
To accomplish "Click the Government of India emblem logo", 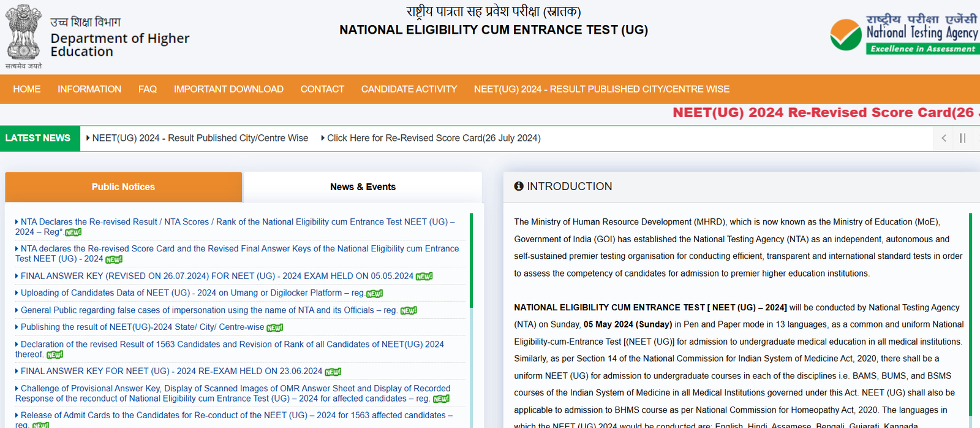I will (x=23, y=36).
